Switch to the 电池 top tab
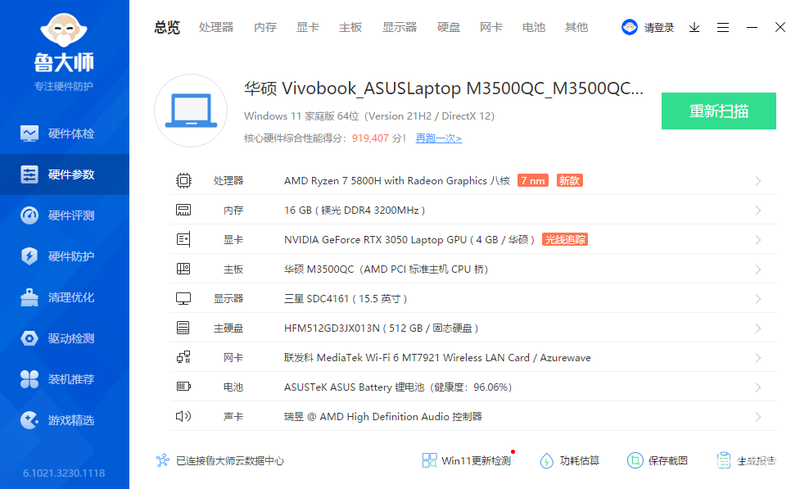800x489 pixels. pyautogui.click(x=534, y=27)
